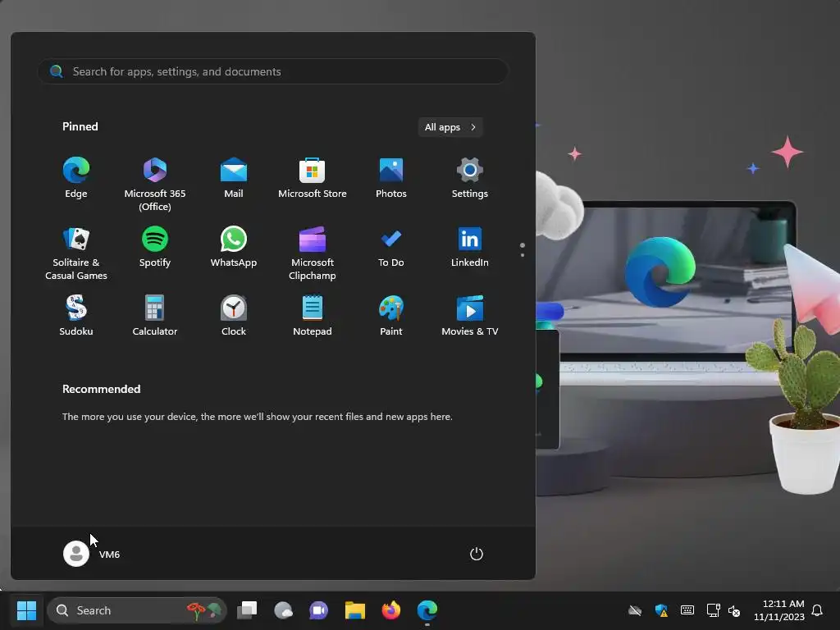The width and height of the screenshot is (840, 630).
Task: Open the weather widget icon on taskbar
Action: pos(283,610)
